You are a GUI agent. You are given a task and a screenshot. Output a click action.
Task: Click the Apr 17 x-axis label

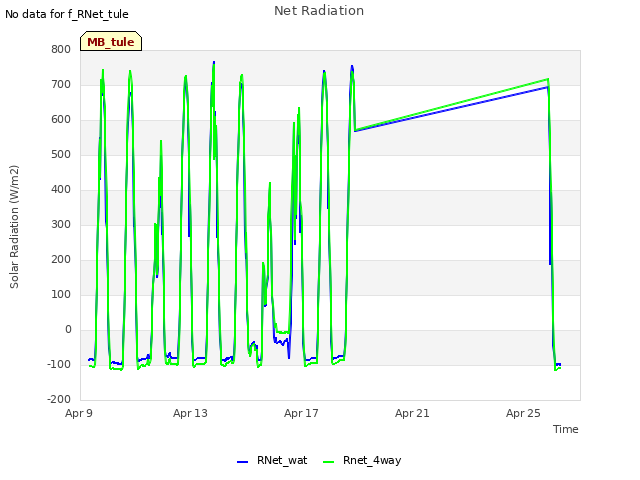tap(301, 413)
